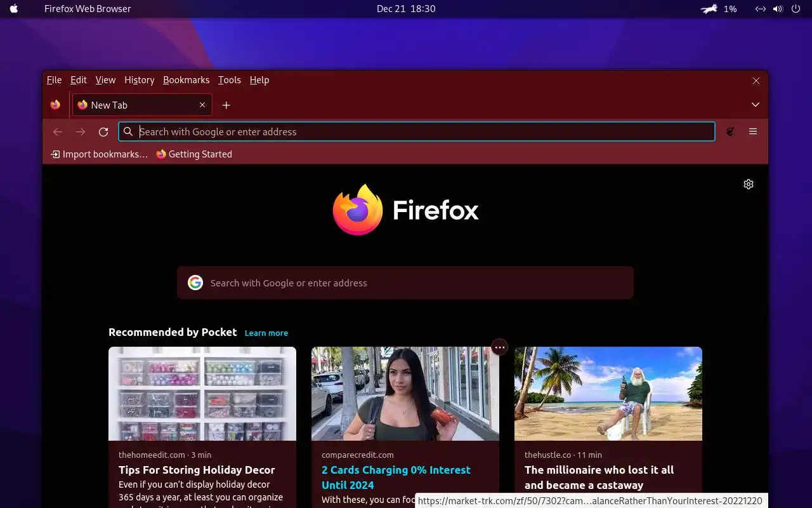Click 'thehomeedit.com · 3 min' source text

pyautogui.click(x=165, y=455)
